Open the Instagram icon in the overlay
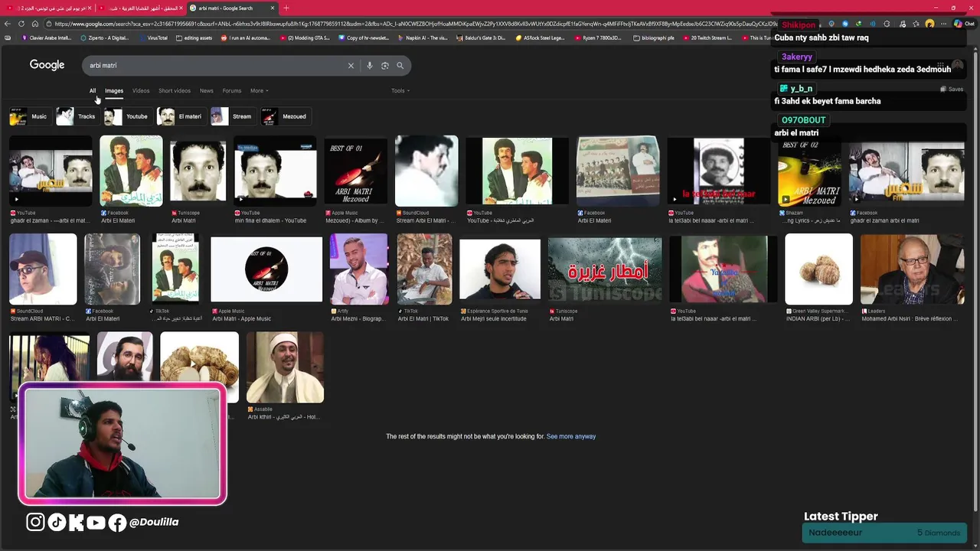This screenshot has width=980, height=551. coord(35,522)
